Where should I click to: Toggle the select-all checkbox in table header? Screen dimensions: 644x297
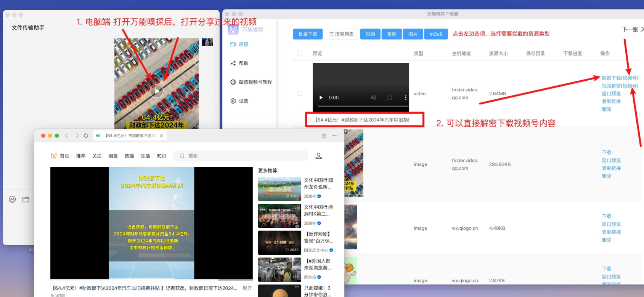(x=300, y=53)
